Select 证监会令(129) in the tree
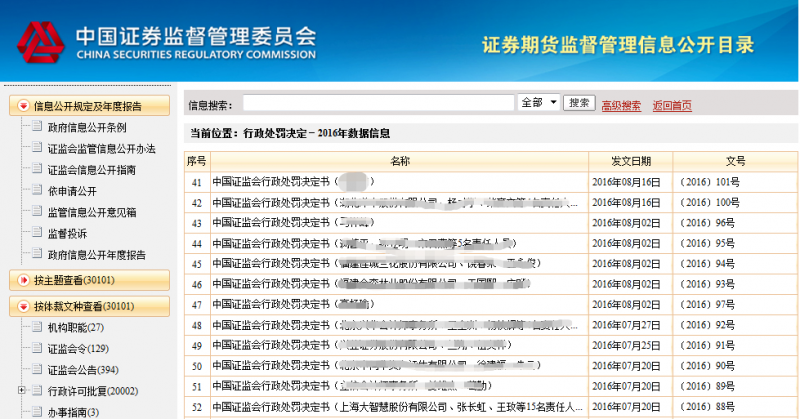 pos(78,349)
